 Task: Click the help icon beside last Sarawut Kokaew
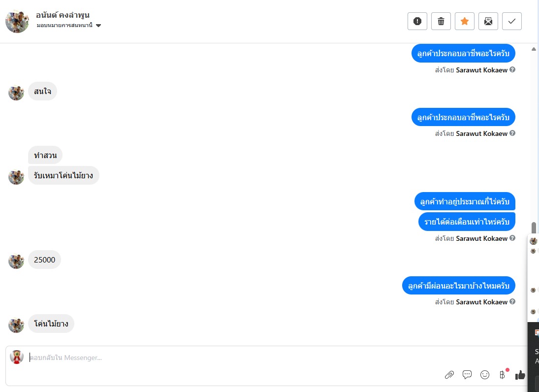click(x=512, y=301)
